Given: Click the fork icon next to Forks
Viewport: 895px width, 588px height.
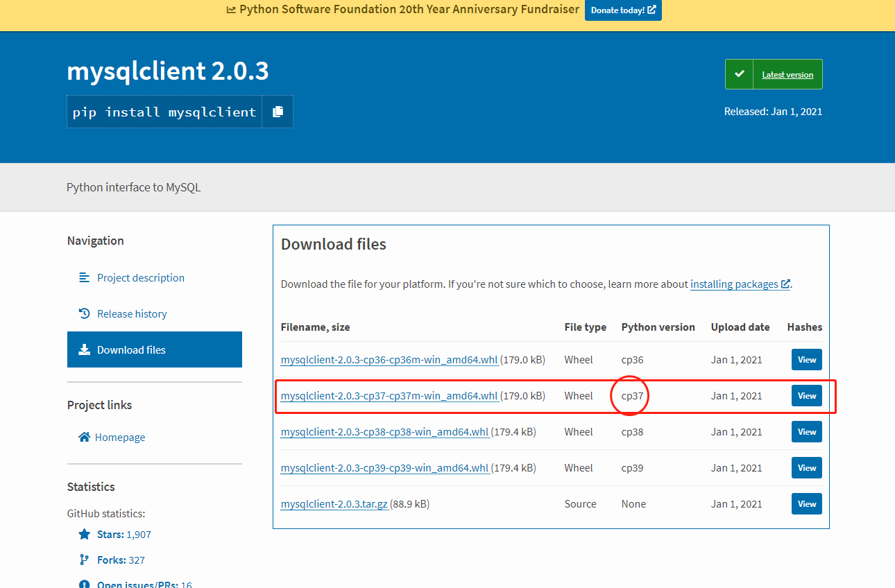Looking at the screenshot, I should point(85,560).
